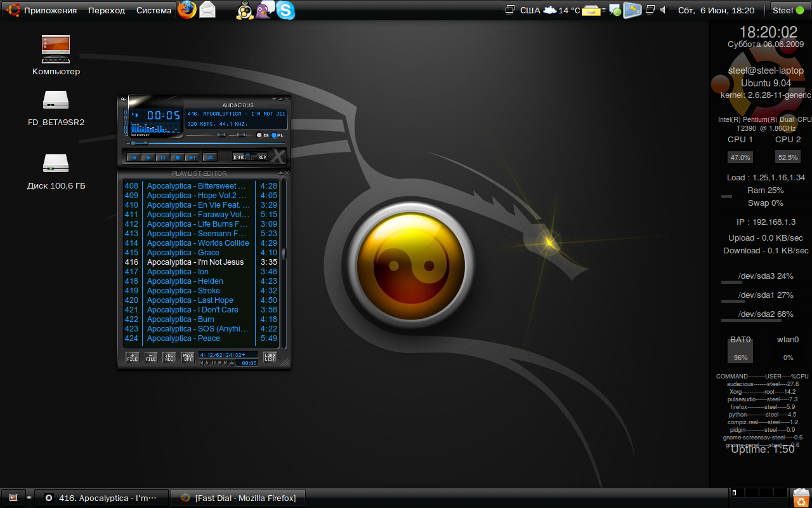Open the trash icon in bottom panel
The height and width of the screenshot is (508, 812).
coord(801,497)
